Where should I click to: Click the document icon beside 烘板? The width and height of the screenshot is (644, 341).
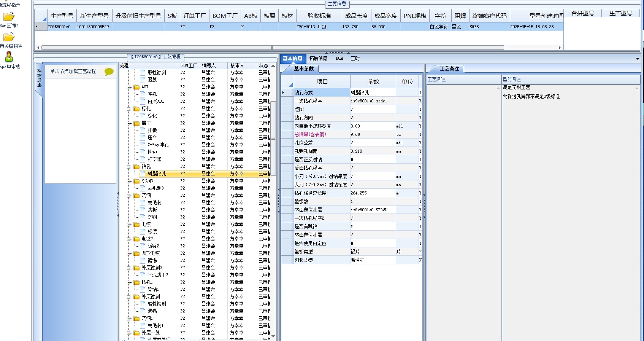(143, 210)
